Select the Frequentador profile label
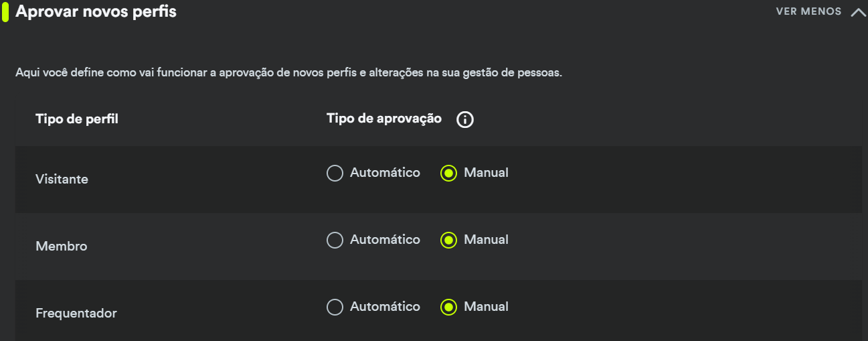 (76, 314)
